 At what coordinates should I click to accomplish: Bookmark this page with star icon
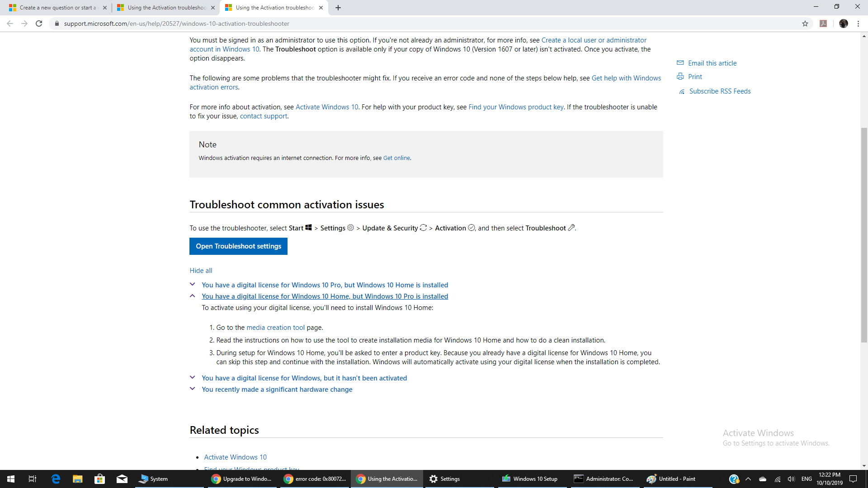click(805, 23)
